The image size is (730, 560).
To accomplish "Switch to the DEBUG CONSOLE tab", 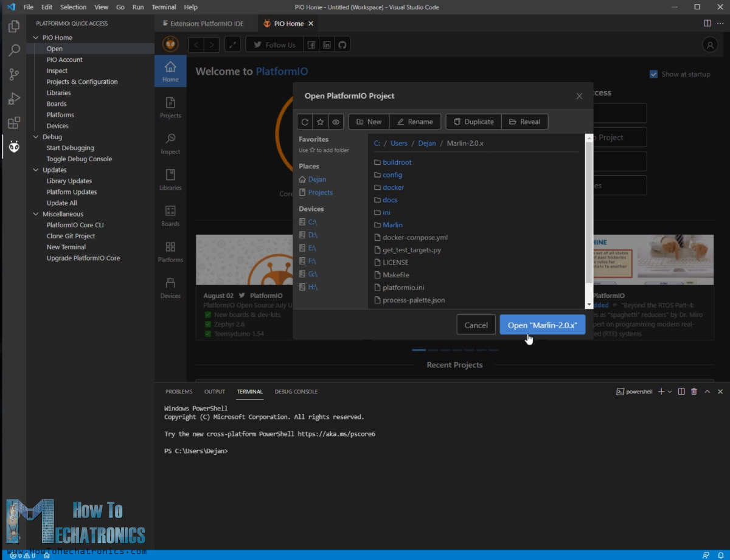I will pos(296,392).
